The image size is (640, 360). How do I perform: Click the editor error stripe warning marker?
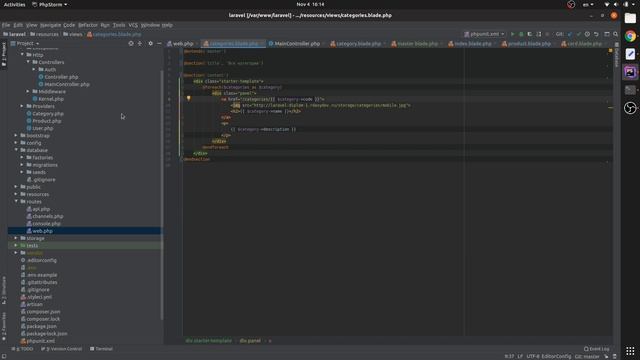tap(610, 108)
